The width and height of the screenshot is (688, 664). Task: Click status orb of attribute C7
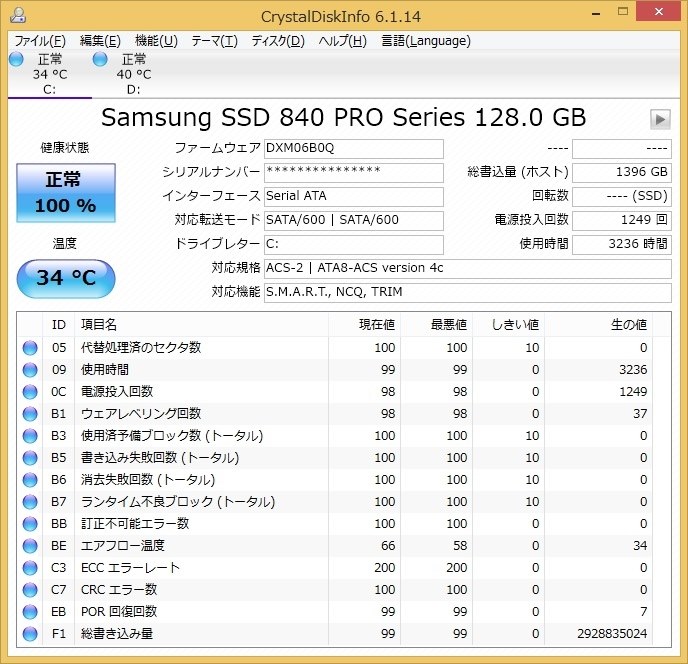(x=30, y=590)
